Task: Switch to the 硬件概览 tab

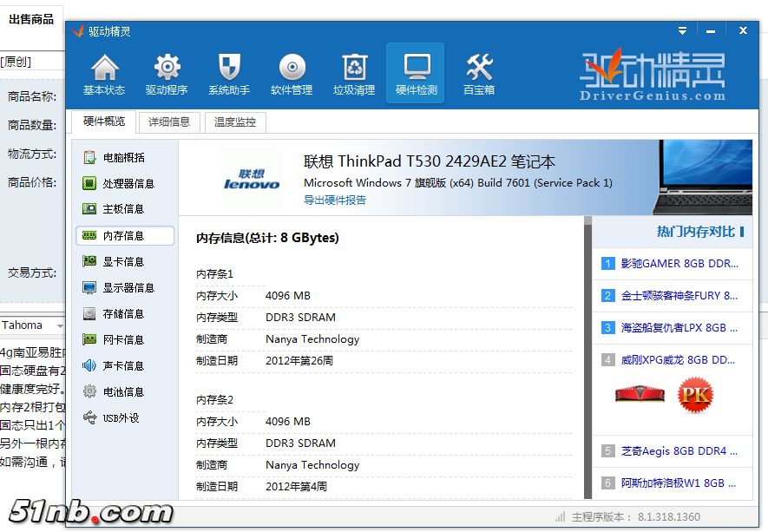Action: point(104,122)
